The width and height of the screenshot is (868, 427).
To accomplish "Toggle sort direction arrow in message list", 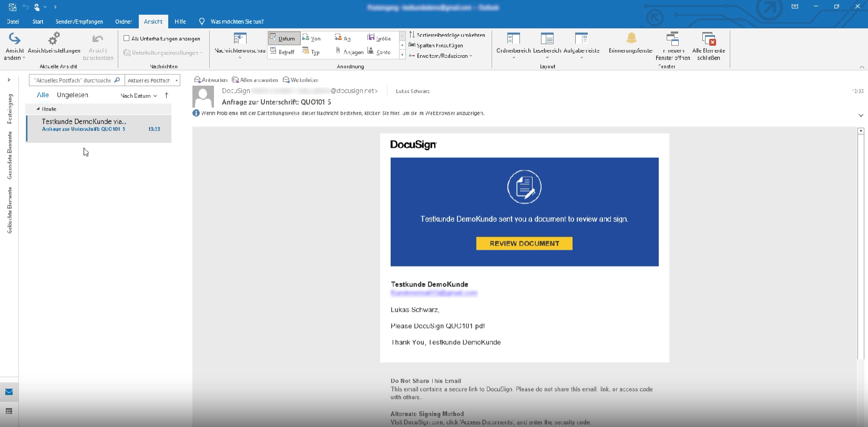I will pos(167,95).
